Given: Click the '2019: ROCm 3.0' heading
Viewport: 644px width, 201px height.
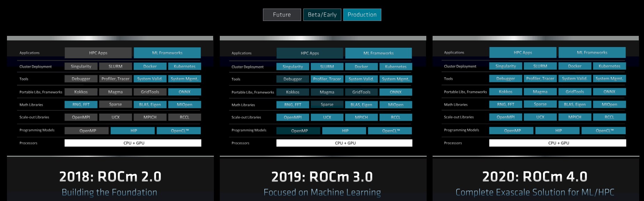Looking at the screenshot, I should [322, 177].
